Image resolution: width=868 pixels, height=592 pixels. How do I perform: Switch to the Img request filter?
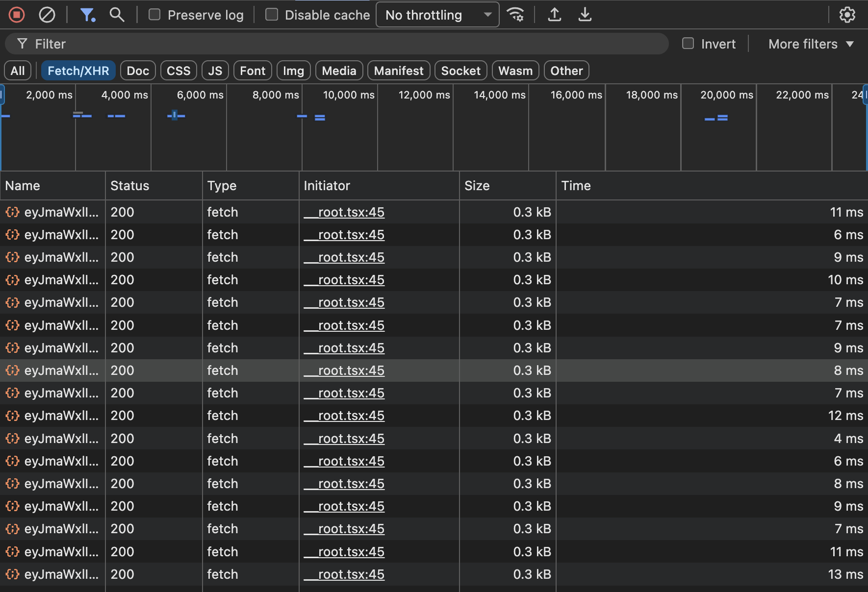point(293,71)
